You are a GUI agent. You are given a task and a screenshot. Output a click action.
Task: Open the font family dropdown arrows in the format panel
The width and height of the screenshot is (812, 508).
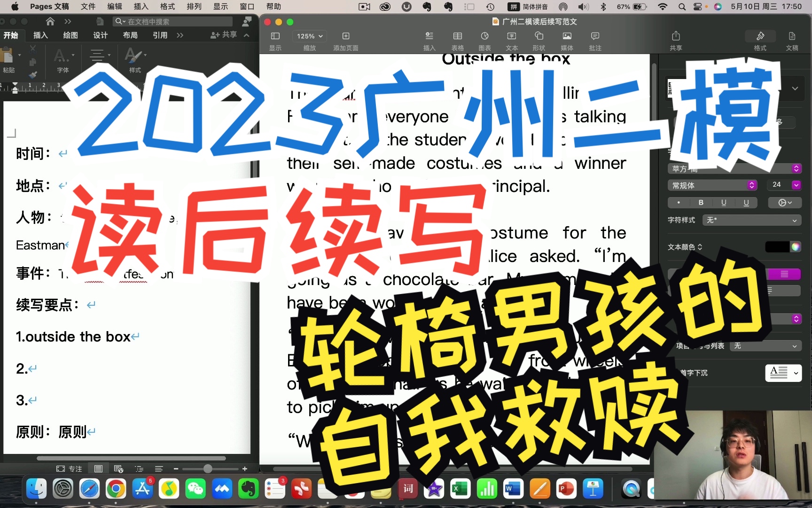point(796,168)
